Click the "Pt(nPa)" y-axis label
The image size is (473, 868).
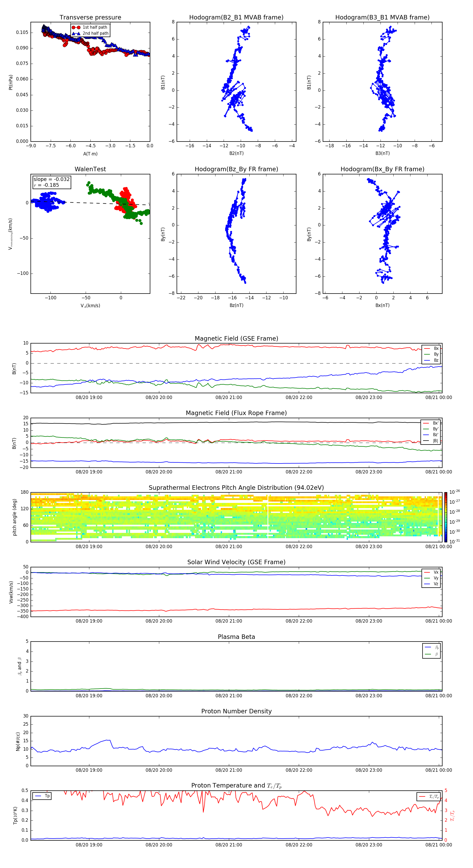click(11, 82)
